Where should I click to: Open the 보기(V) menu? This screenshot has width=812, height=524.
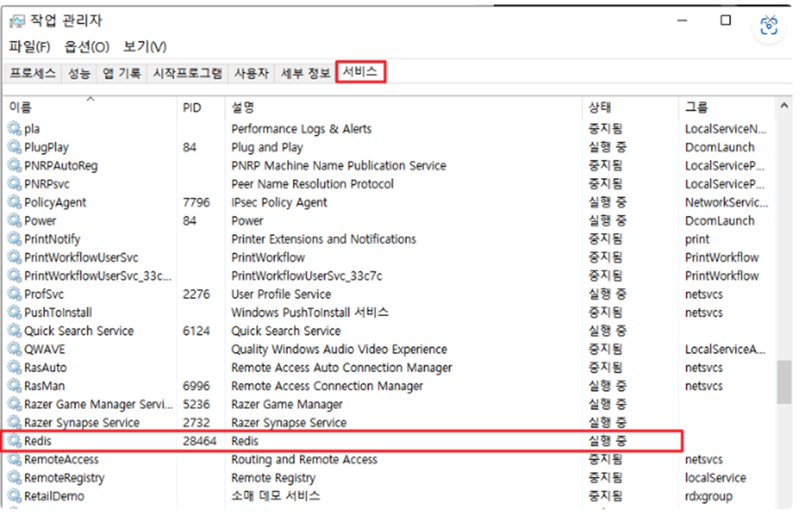144,47
